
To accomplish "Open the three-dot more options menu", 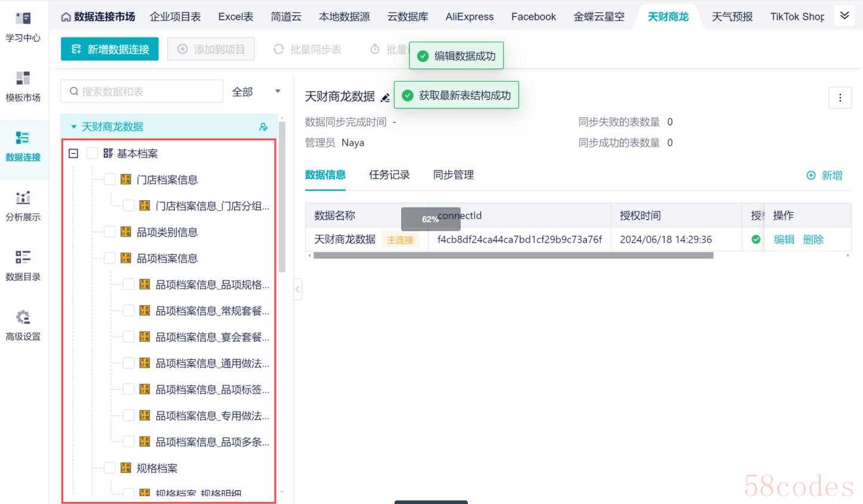I will click(x=840, y=98).
